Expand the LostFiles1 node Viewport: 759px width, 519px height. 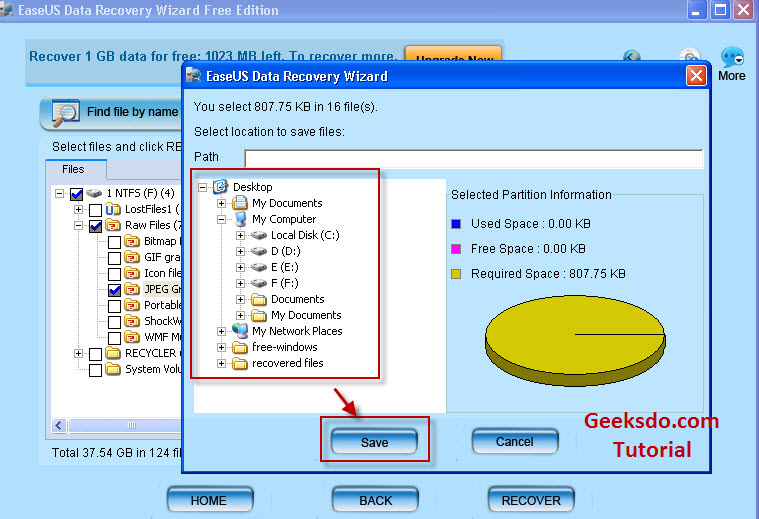pyautogui.click(x=78, y=209)
